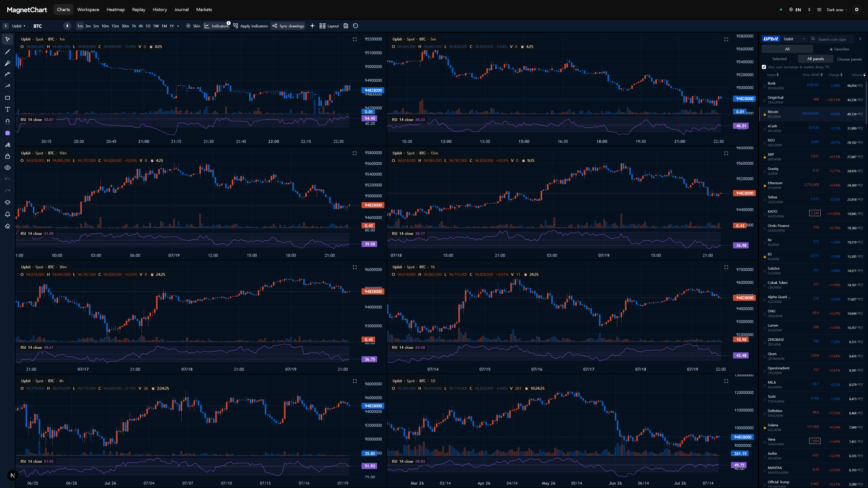Open the Workspace tab

88,9
